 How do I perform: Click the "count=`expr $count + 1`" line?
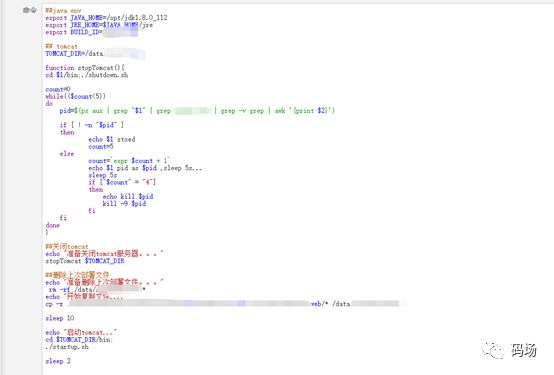pos(129,161)
